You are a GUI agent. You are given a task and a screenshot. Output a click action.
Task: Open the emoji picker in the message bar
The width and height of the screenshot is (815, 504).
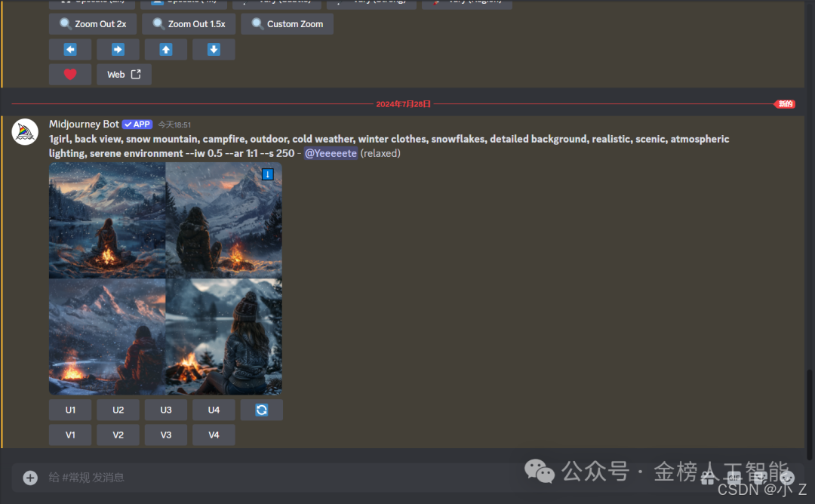click(787, 478)
